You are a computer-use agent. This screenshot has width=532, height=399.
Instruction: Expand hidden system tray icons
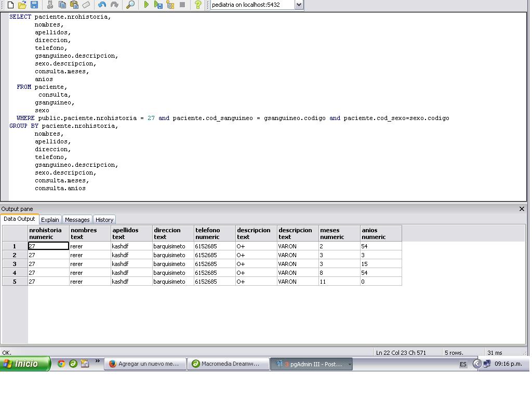point(477,364)
